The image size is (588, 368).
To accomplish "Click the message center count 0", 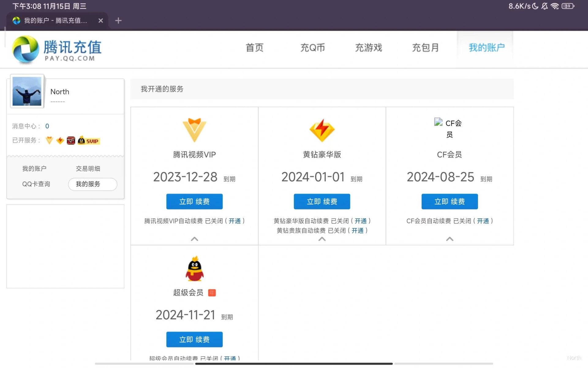I will pyautogui.click(x=47, y=126).
